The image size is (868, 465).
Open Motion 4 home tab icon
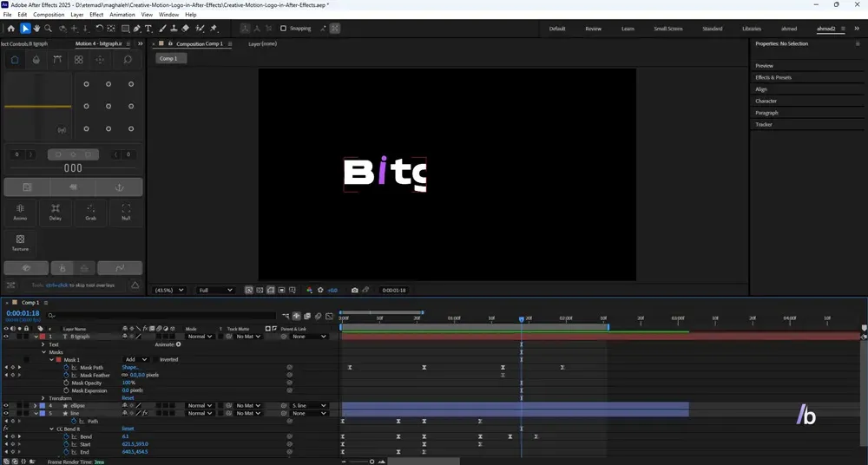[15, 60]
